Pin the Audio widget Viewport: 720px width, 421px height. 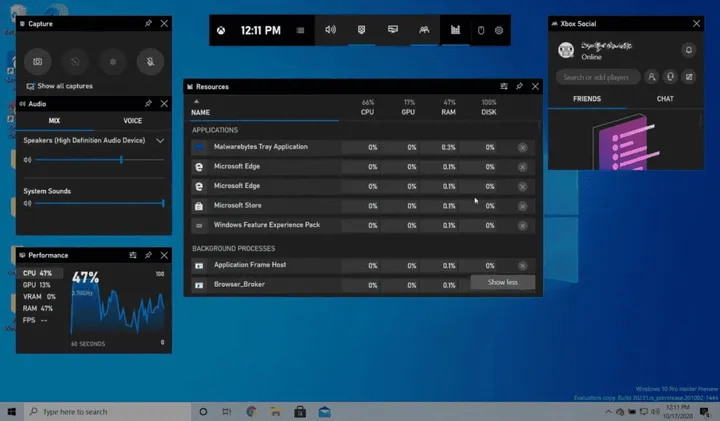(x=148, y=103)
